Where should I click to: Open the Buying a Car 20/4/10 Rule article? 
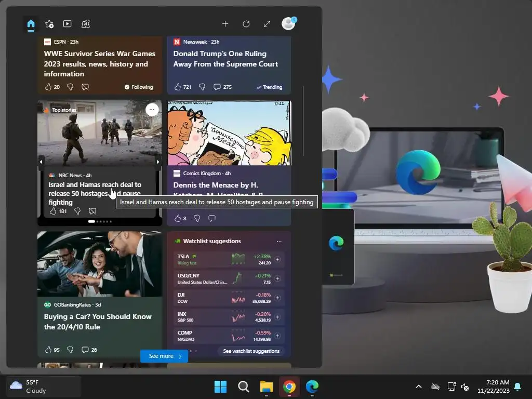click(x=98, y=322)
